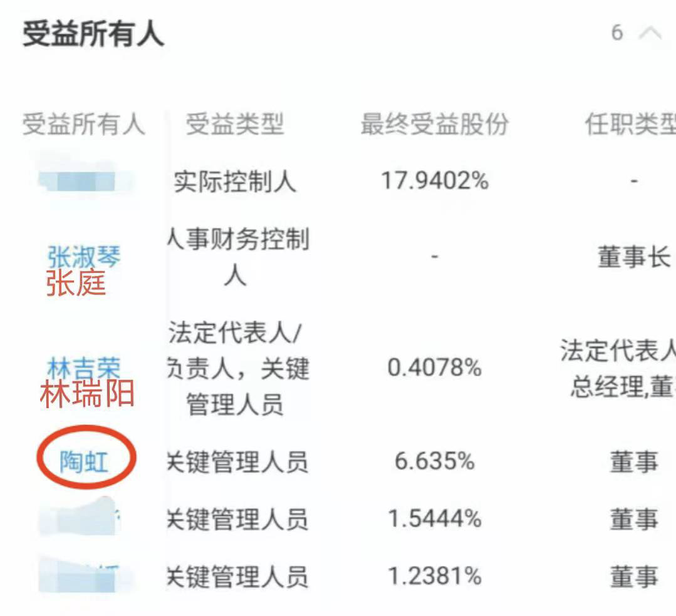Open 林吉荣 beneficiary profile link
Viewport: 676px width, 616px height.
(x=83, y=367)
